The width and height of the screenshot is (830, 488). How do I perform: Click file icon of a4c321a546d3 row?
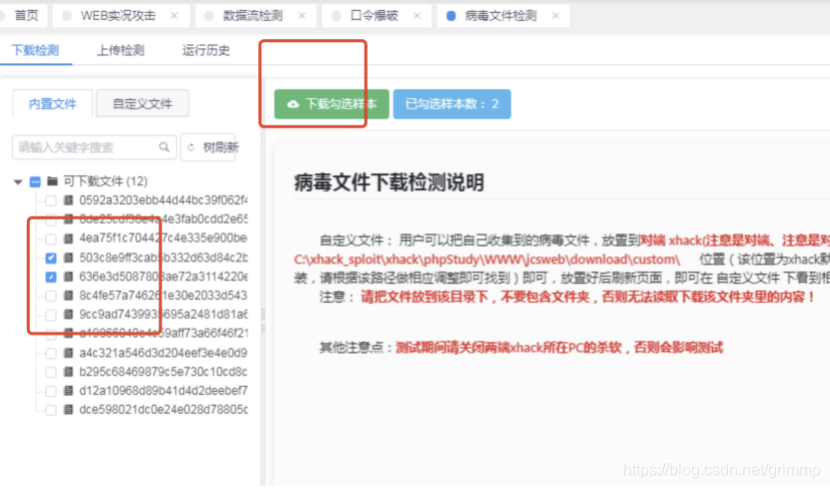pos(68,353)
